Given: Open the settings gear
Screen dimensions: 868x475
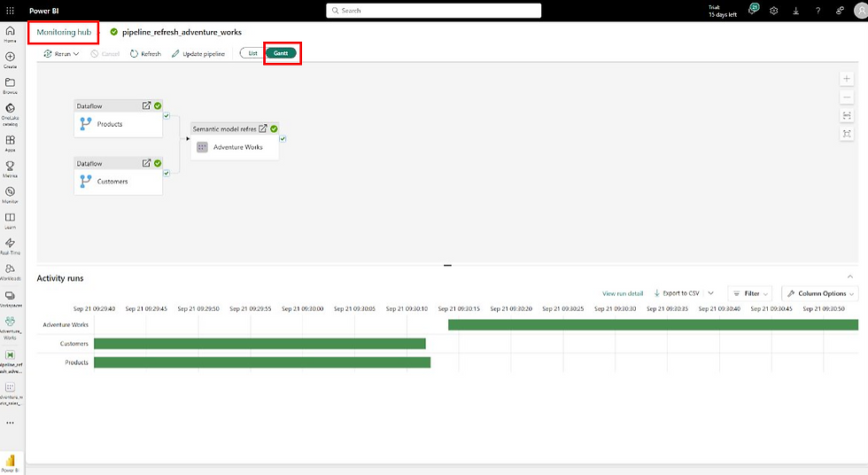Looking at the screenshot, I should point(774,11).
